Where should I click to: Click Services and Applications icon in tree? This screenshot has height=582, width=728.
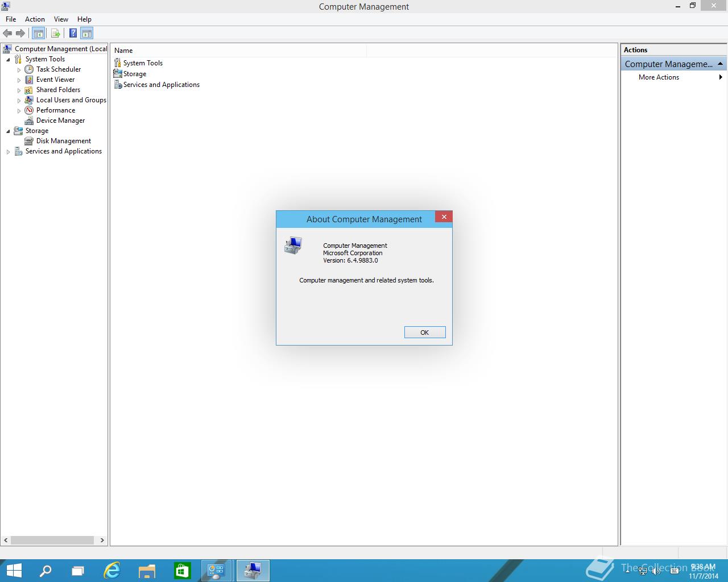tap(18, 151)
